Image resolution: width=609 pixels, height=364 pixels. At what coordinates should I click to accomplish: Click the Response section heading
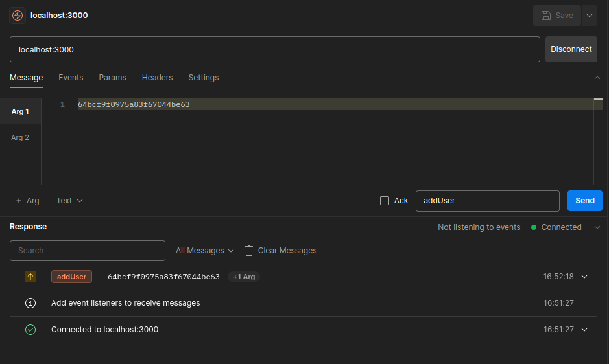28,227
